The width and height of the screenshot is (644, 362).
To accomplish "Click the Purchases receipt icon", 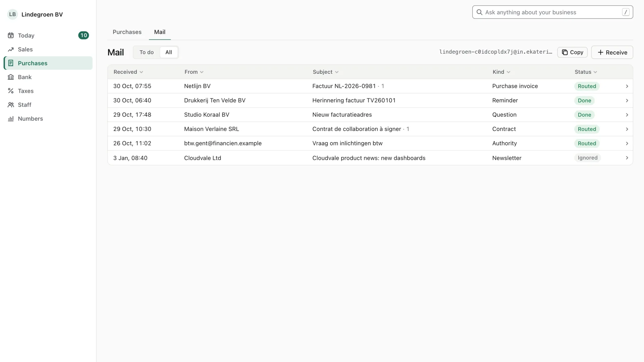I will (x=11, y=63).
